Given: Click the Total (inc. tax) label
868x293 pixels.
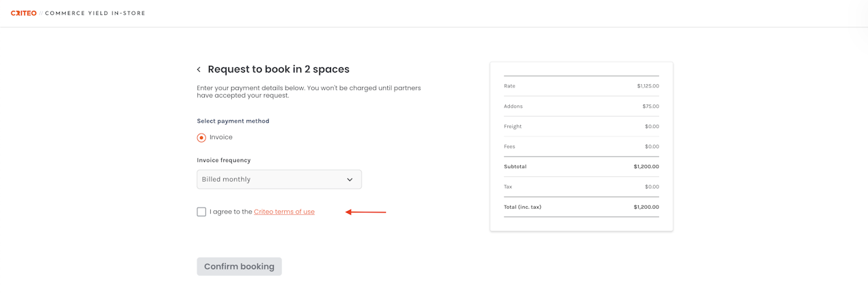Looking at the screenshot, I should [523, 207].
